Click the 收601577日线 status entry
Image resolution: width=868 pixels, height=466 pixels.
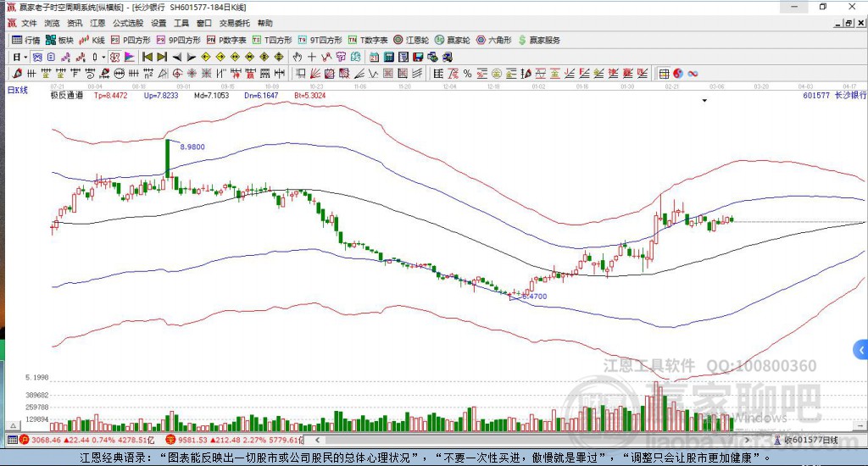(806, 440)
